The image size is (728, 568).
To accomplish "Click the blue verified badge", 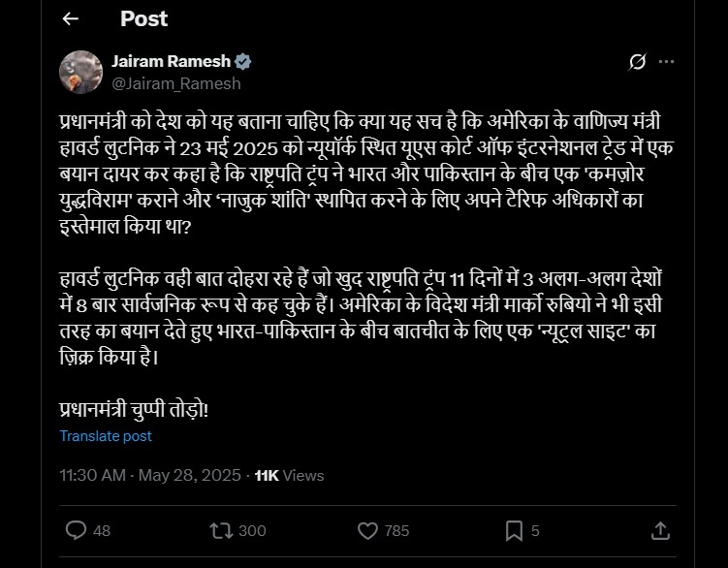I will click(x=243, y=62).
